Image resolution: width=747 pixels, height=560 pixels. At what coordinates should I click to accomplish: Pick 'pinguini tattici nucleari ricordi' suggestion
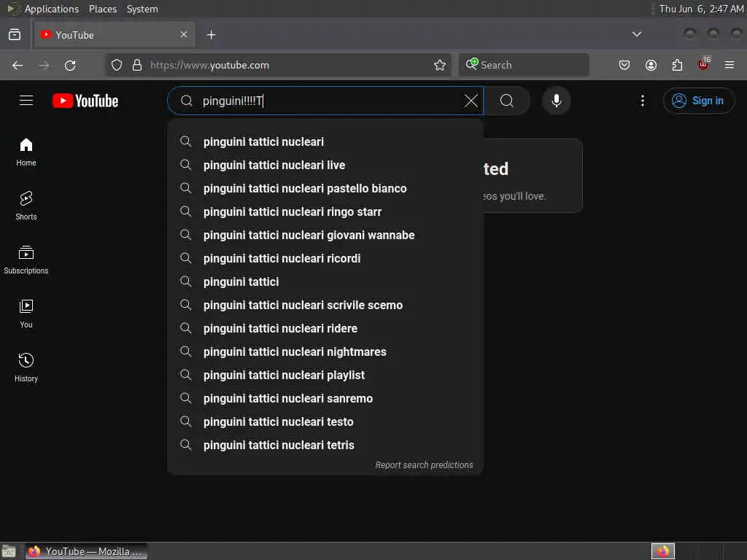(x=325, y=259)
